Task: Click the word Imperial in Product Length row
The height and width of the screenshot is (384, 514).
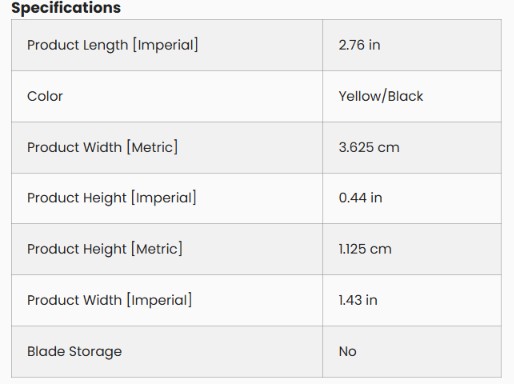Action: click(x=165, y=45)
